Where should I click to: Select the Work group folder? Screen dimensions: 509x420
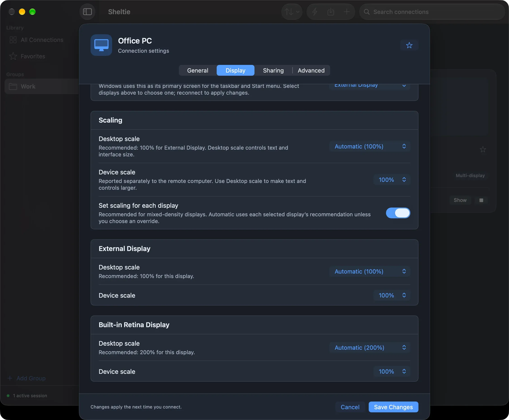tap(42, 86)
